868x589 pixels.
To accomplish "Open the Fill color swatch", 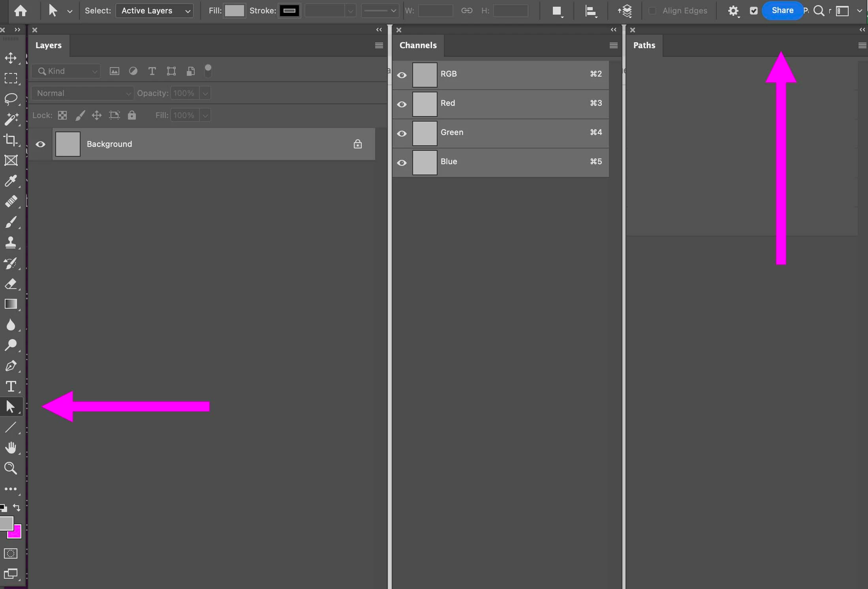I will pyautogui.click(x=234, y=11).
